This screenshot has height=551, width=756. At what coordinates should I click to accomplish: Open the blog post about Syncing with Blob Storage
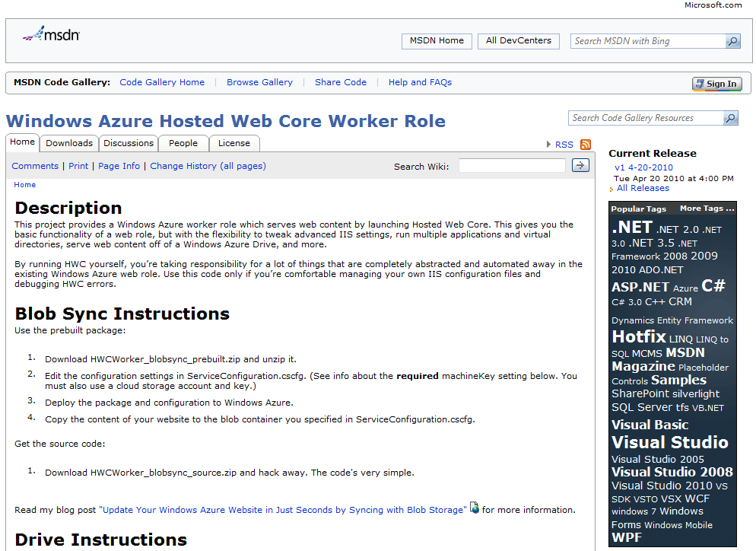[x=283, y=510]
